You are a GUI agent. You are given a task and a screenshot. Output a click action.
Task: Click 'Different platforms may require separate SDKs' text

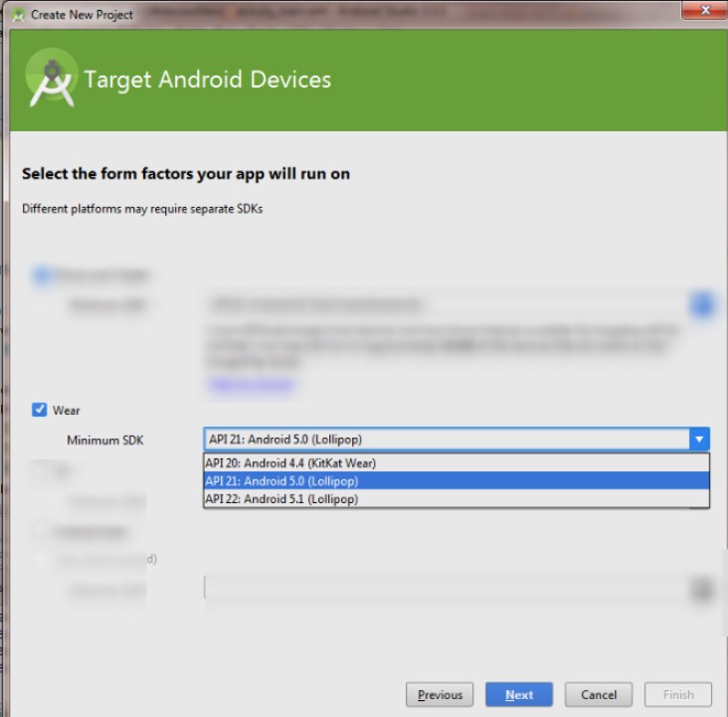(142, 209)
